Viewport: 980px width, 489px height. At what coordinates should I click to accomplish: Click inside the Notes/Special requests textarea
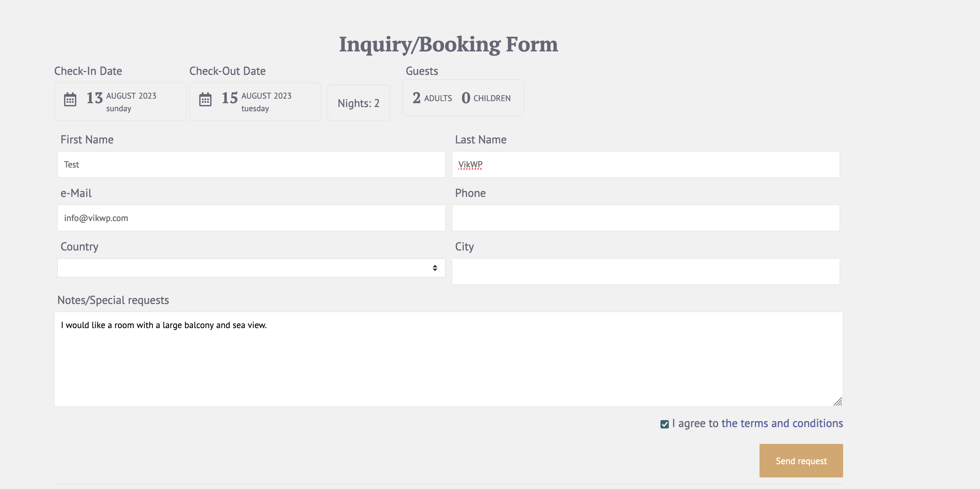(449, 359)
